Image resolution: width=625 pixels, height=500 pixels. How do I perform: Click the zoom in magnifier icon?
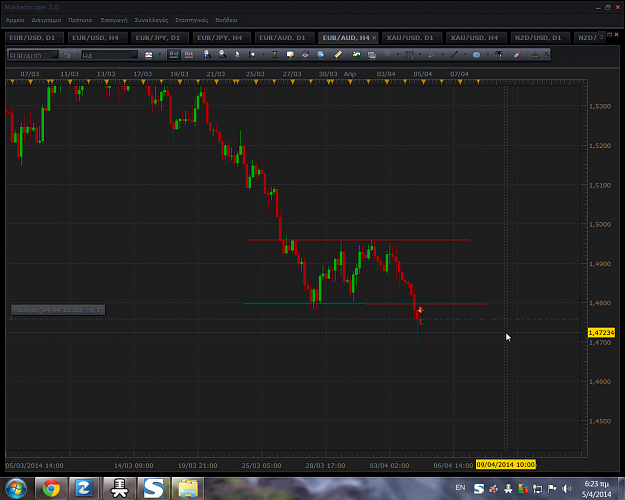(x=207, y=55)
